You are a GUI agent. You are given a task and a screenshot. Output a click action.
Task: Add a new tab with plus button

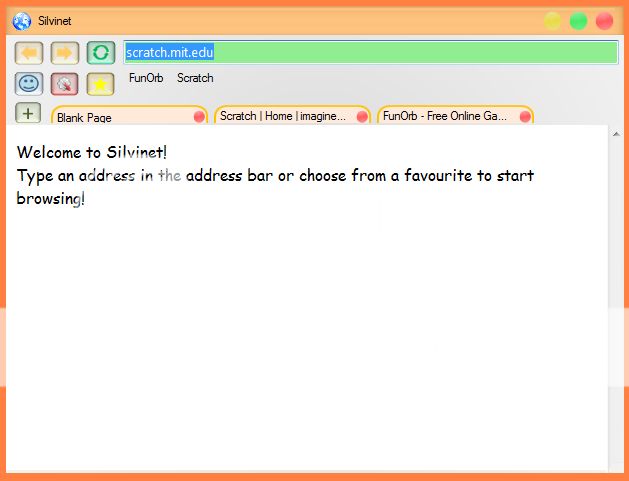pos(28,113)
